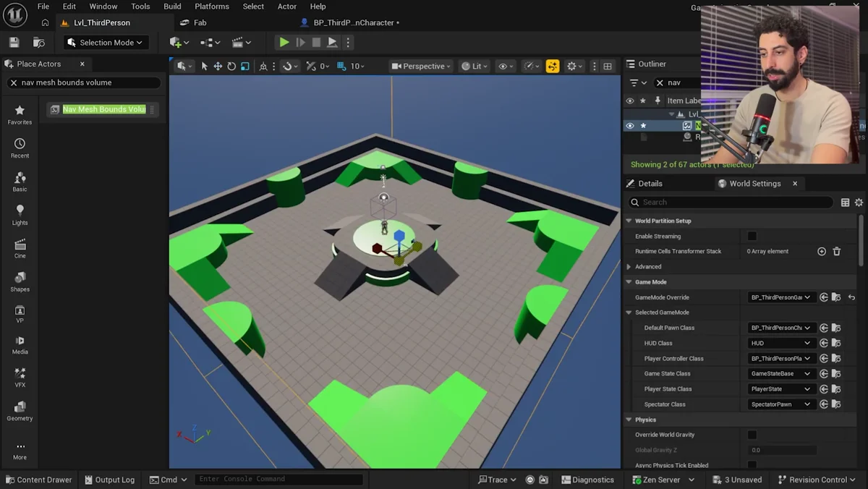The image size is (868, 489).
Task: Select the Move tool in viewport toolbar
Action: pos(218,66)
